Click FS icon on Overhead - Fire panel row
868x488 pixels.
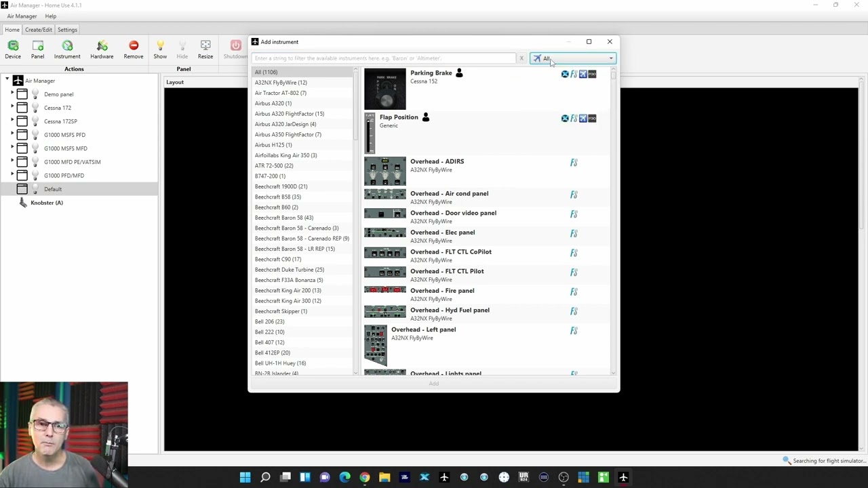(574, 292)
